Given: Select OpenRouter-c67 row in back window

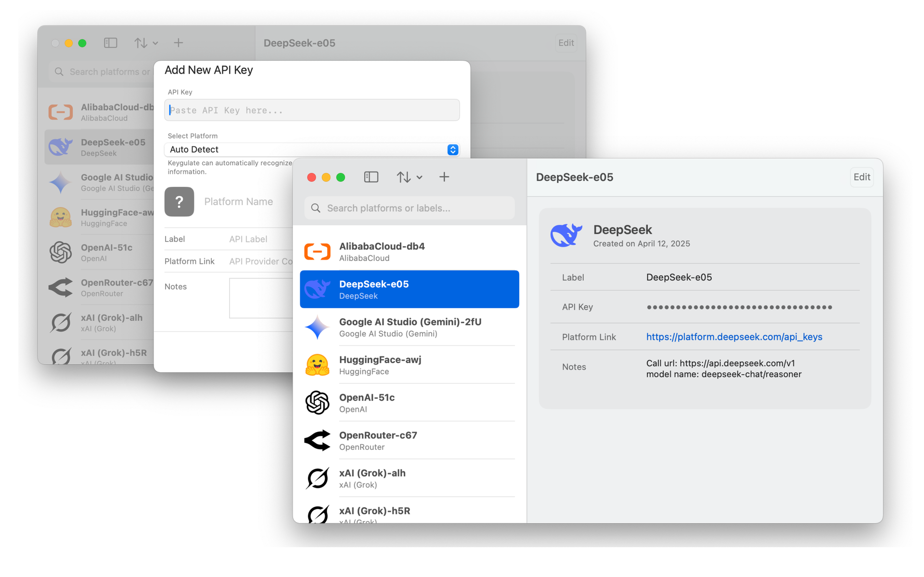Looking at the screenshot, I should pyautogui.click(x=100, y=288).
